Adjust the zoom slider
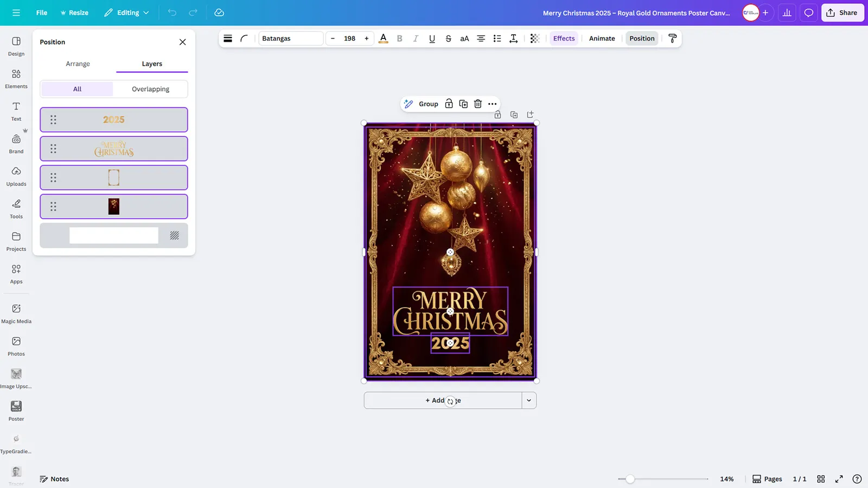The width and height of the screenshot is (868, 488). click(629, 479)
